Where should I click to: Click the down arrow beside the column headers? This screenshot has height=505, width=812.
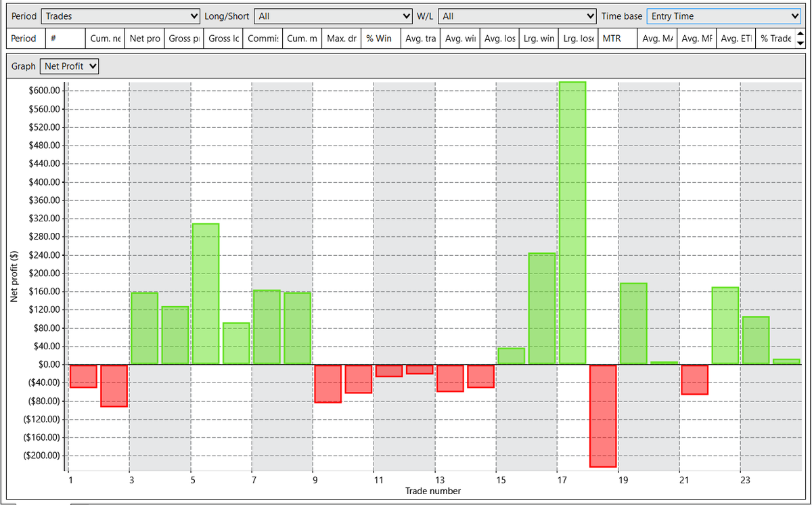point(800,43)
